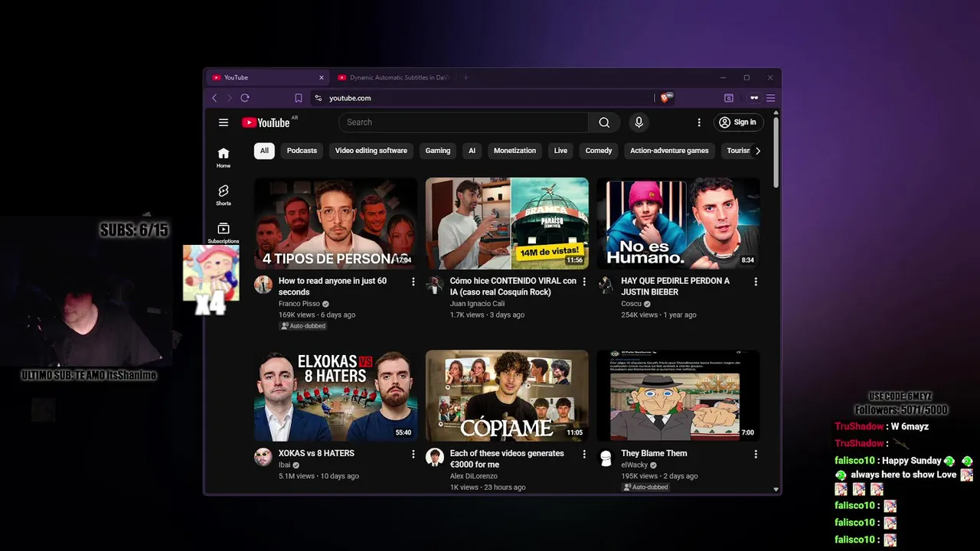This screenshot has width=980, height=551.
Task: Open Juan Ignacio Cali channel avatar
Action: click(x=435, y=285)
